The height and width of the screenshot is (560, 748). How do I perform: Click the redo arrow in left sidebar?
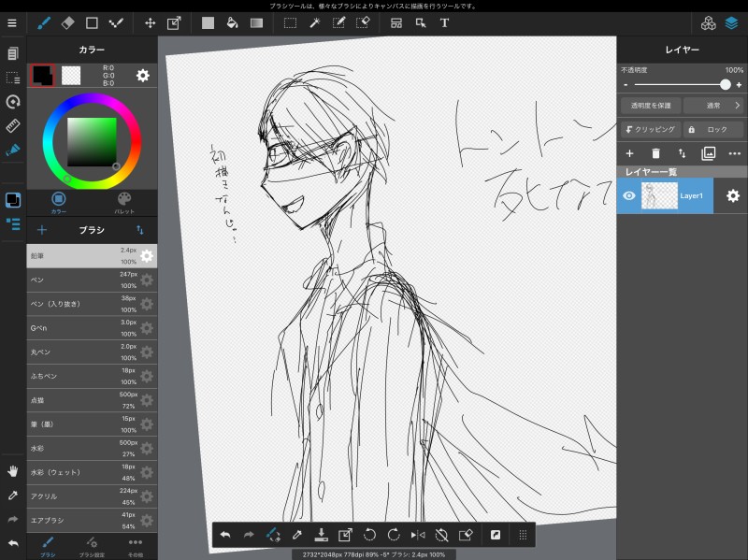[13, 519]
